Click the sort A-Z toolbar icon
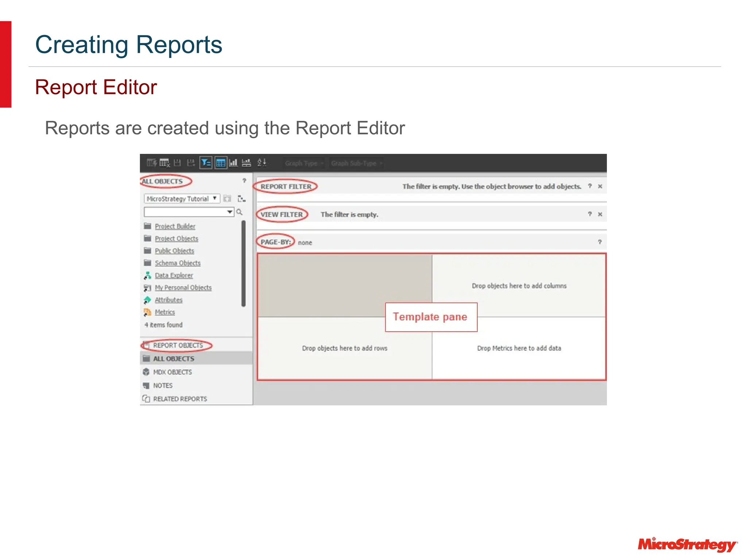This screenshot has height=560, width=747. point(262,163)
